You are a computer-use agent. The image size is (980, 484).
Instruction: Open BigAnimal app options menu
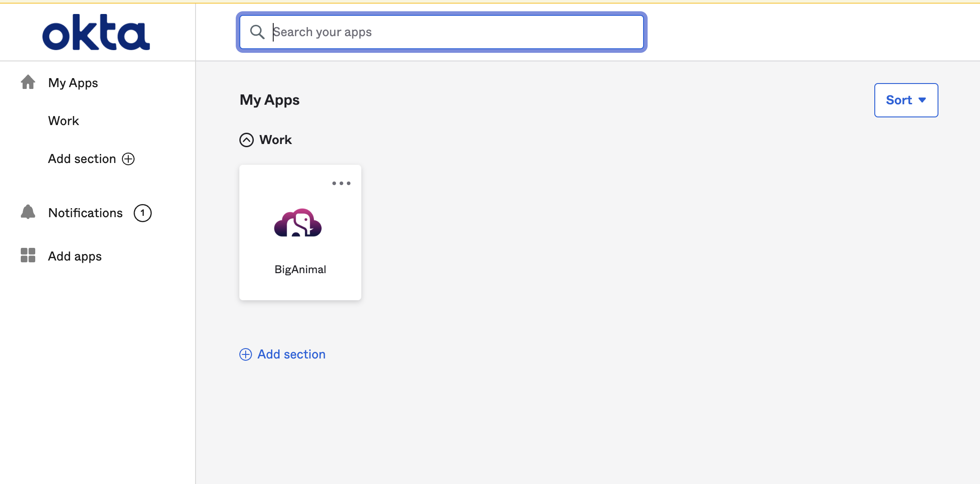tap(341, 183)
